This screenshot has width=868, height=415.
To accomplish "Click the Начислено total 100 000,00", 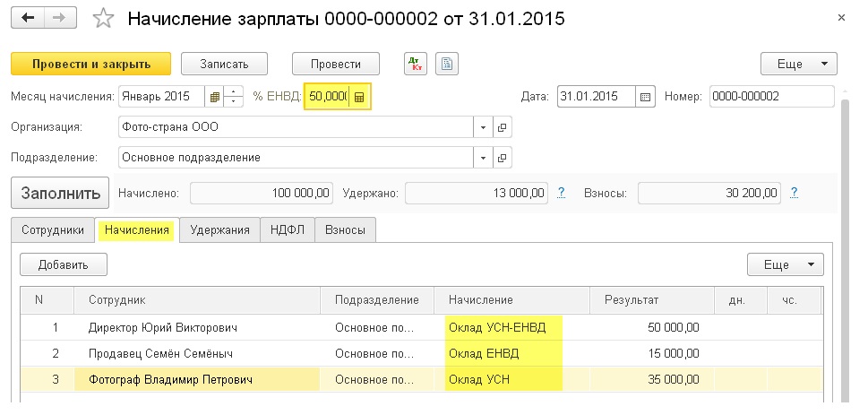I will click(262, 194).
